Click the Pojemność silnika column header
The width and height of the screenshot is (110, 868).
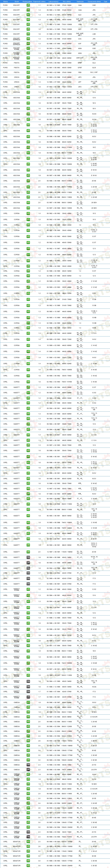click(39, 1)
